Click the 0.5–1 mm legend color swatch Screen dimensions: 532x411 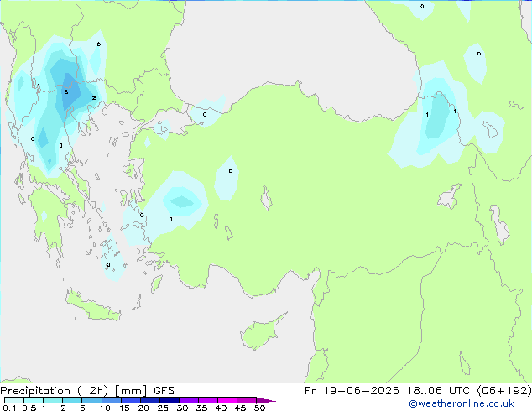pyautogui.click(x=34, y=400)
